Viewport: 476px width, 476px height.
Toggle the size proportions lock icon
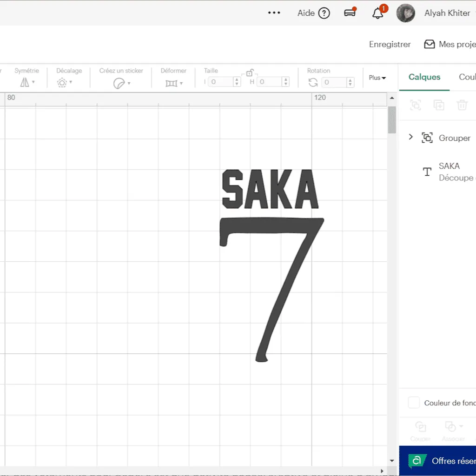click(x=249, y=73)
